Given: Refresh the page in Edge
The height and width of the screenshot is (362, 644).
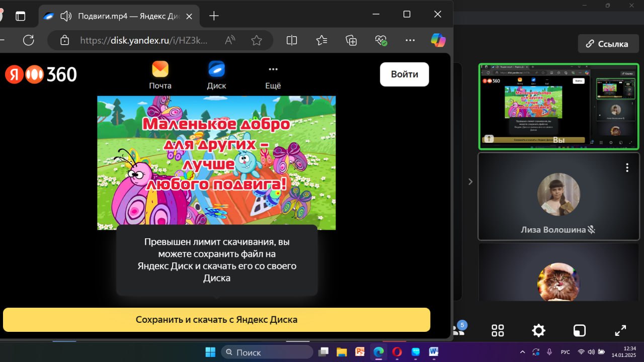Looking at the screenshot, I should click(29, 40).
